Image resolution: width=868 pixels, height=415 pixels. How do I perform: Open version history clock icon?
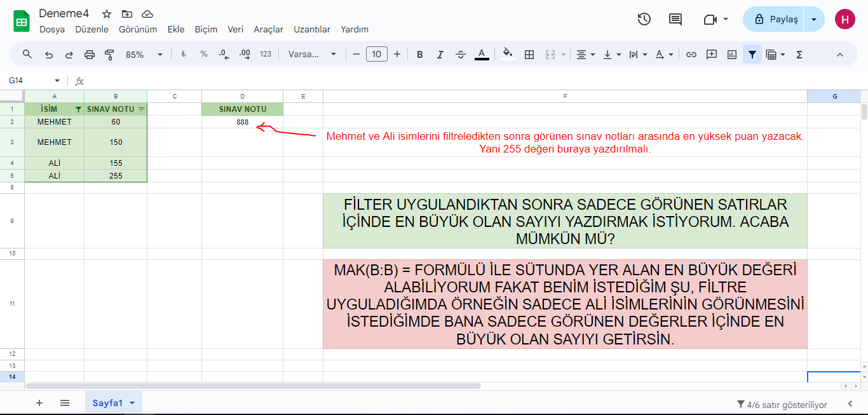pyautogui.click(x=644, y=19)
